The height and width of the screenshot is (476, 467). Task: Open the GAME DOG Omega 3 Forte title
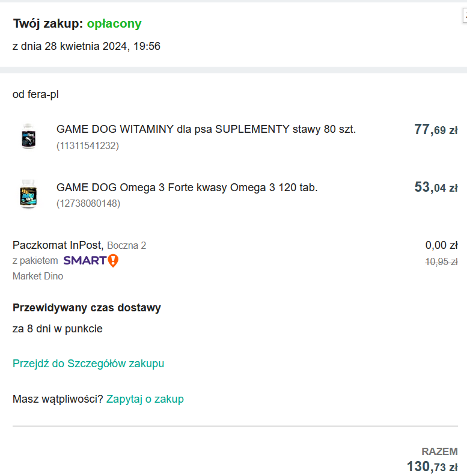(187, 188)
